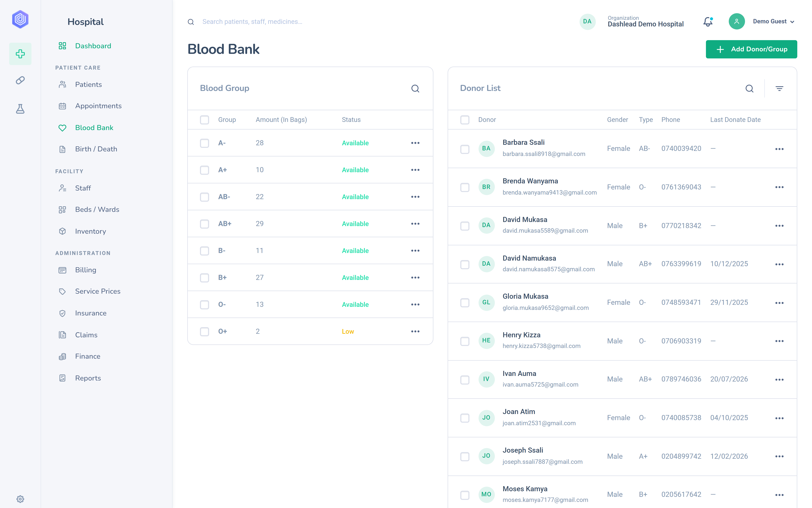Check the O+ blood group row
The height and width of the screenshot is (508, 812).
coord(204,331)
